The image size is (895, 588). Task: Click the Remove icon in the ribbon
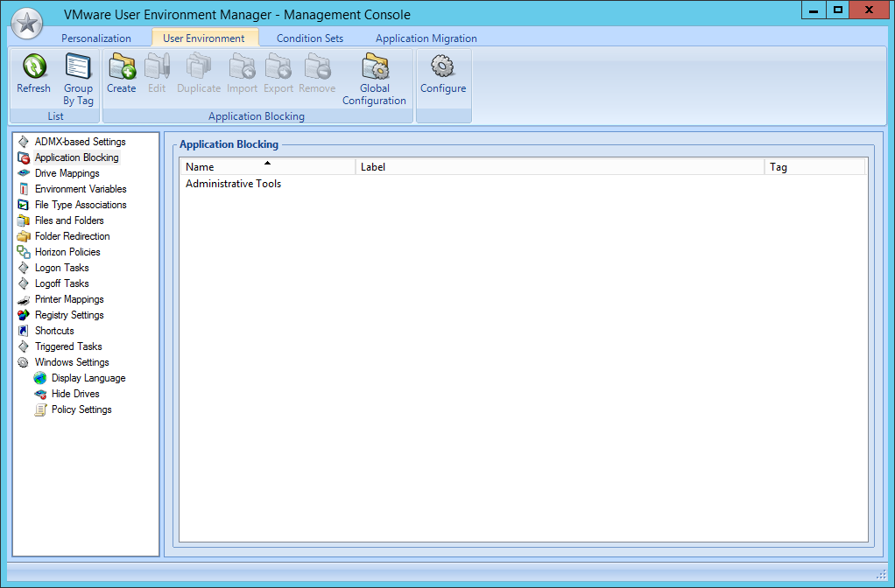click(317, 66)
